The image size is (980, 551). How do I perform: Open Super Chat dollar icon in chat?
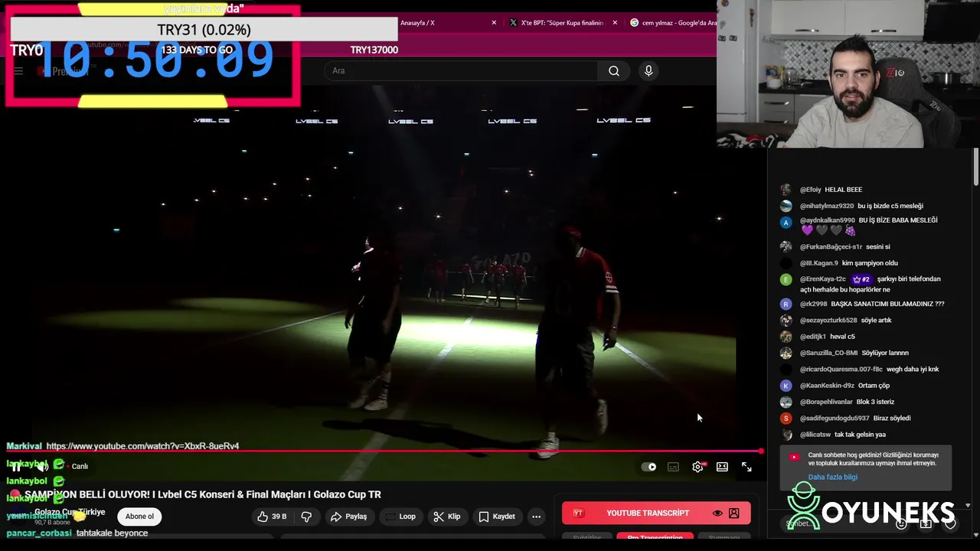926,524
